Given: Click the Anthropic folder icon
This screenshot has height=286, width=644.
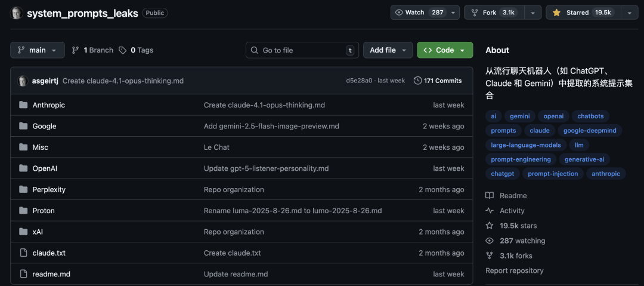Looking at the screenshot, I should [x=23, y=105].
